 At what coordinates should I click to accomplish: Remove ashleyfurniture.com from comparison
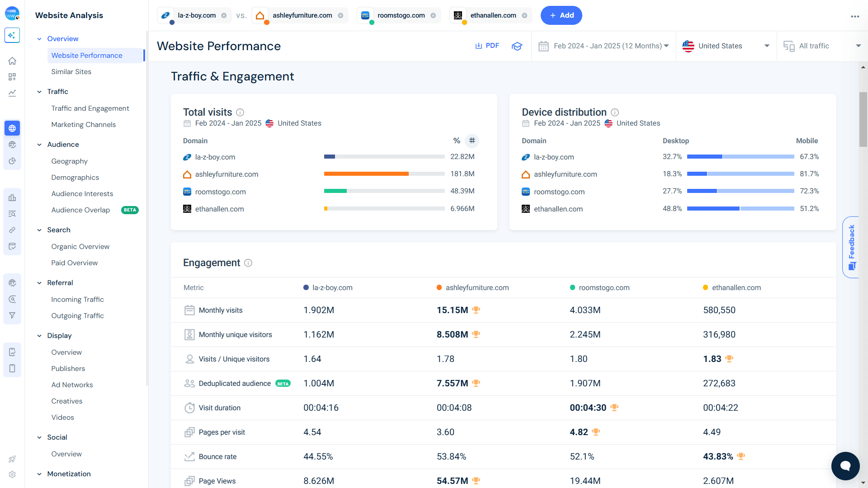point(340,15)
